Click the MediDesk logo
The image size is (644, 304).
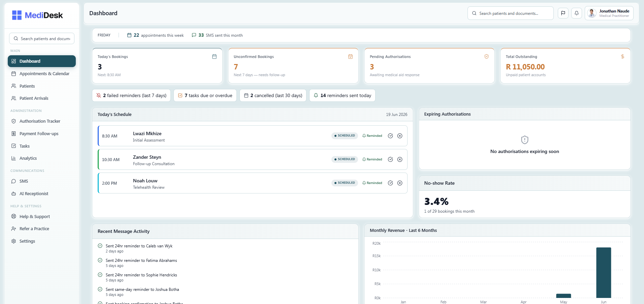click(x=37, y=15)
